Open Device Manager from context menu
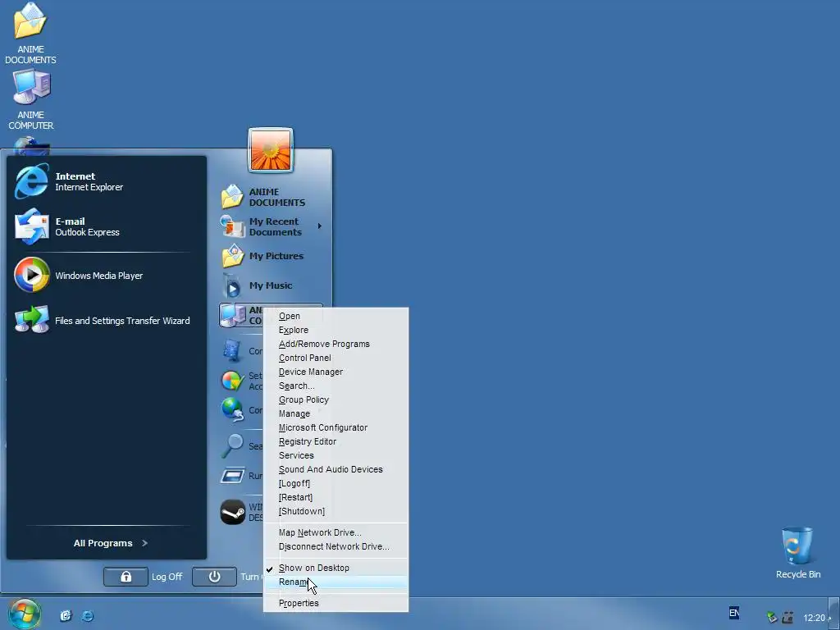Screen dimensions: 840x630 pyautogui.click(x=336, y=372)
